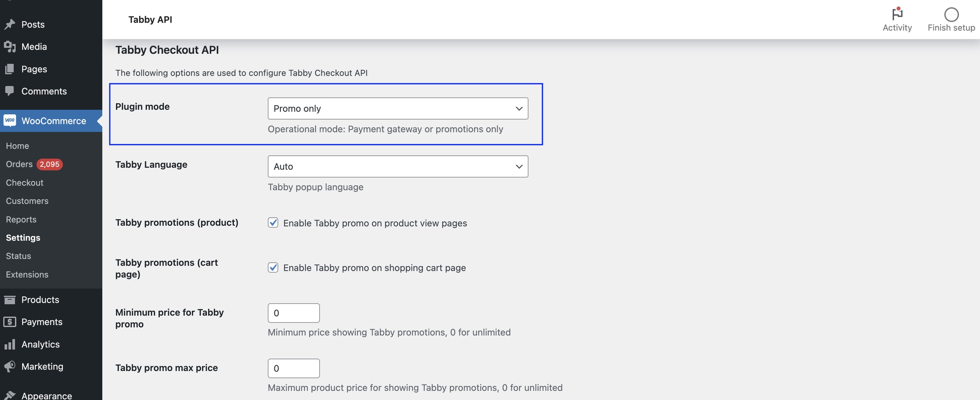Click the Comments bubble icon

tap(9, 91)
